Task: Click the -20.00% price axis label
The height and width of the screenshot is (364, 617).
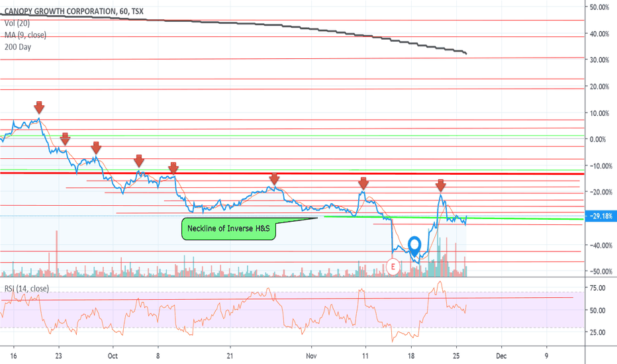Action: click(600, 192)
